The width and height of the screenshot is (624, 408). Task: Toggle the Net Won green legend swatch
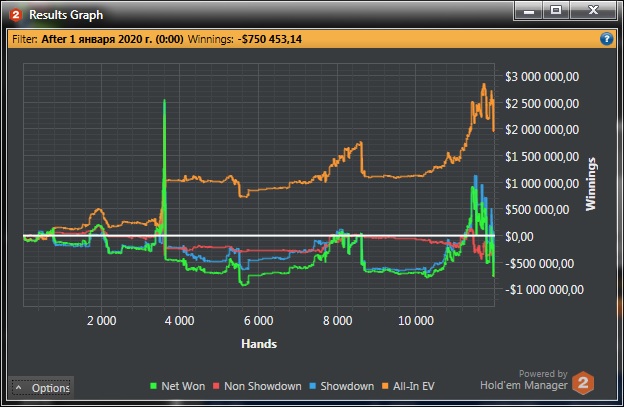point(153,386)
